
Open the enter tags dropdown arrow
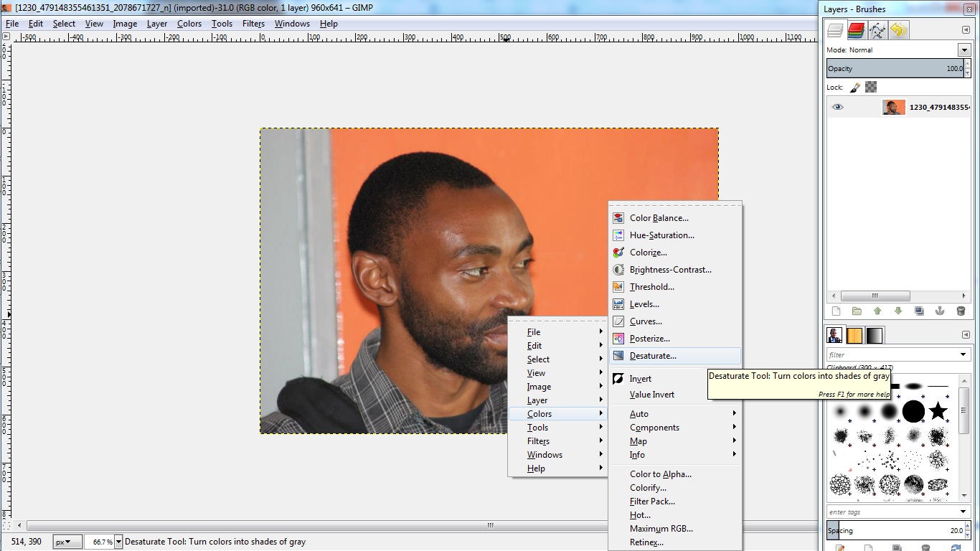963,512
